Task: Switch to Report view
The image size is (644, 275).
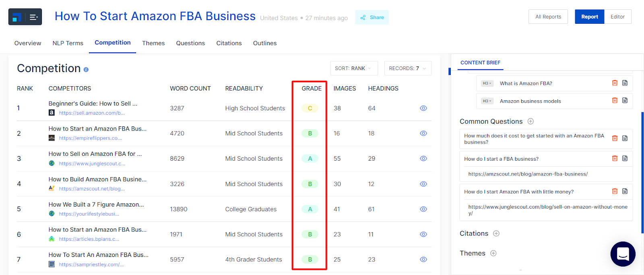Action: click(x=590, y=17)
